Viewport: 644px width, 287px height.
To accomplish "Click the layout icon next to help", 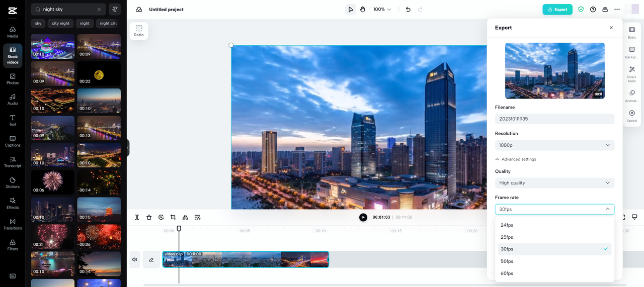I will (605, 10).
